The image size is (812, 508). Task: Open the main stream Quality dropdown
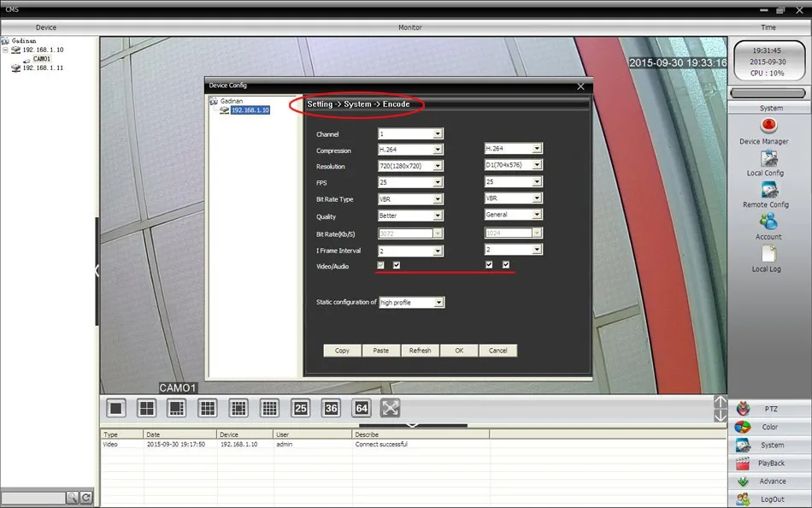pyautogui.click(x=410, y=216)
